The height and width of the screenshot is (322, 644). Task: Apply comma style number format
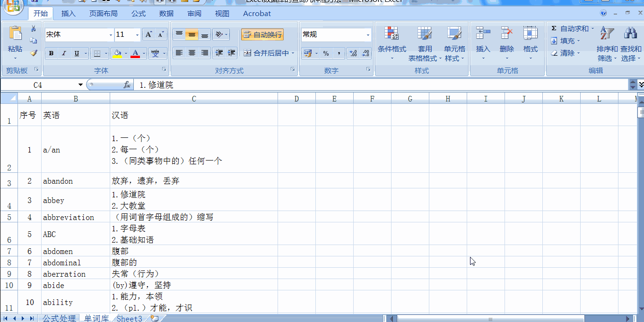coord(339,53)
